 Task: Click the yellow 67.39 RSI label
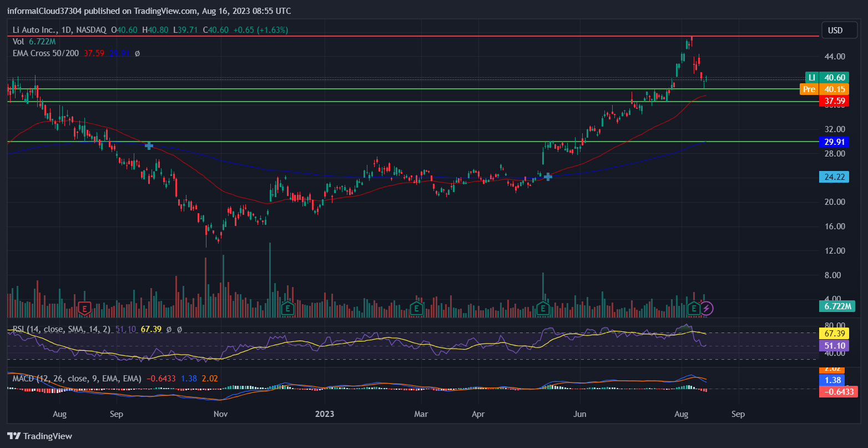pyautogui.click(x=834, y=333)
